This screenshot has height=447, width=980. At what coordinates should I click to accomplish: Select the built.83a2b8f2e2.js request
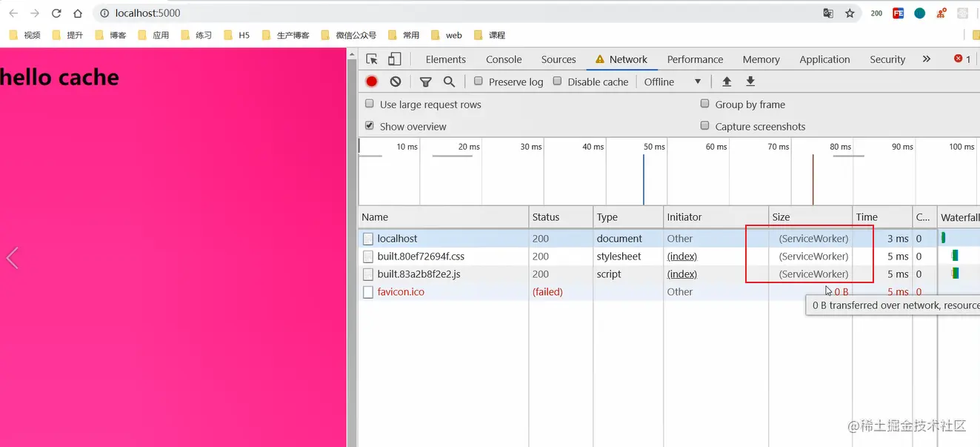670,274
